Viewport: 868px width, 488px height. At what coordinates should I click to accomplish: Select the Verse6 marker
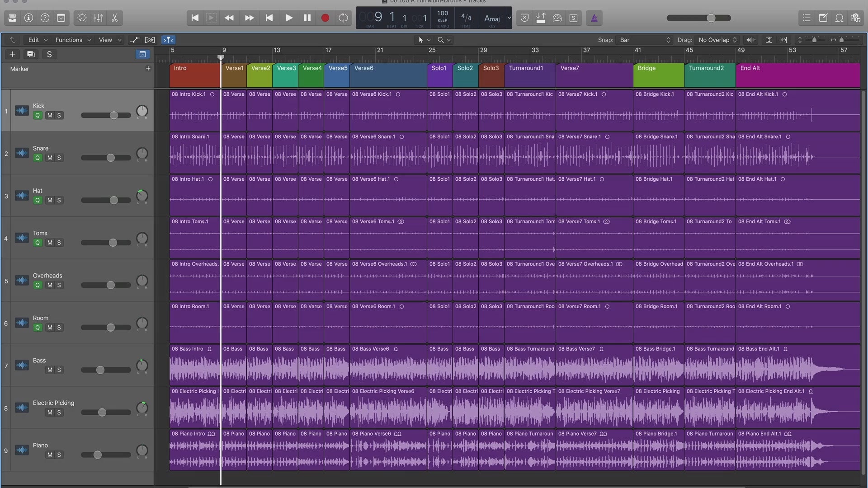388,75
